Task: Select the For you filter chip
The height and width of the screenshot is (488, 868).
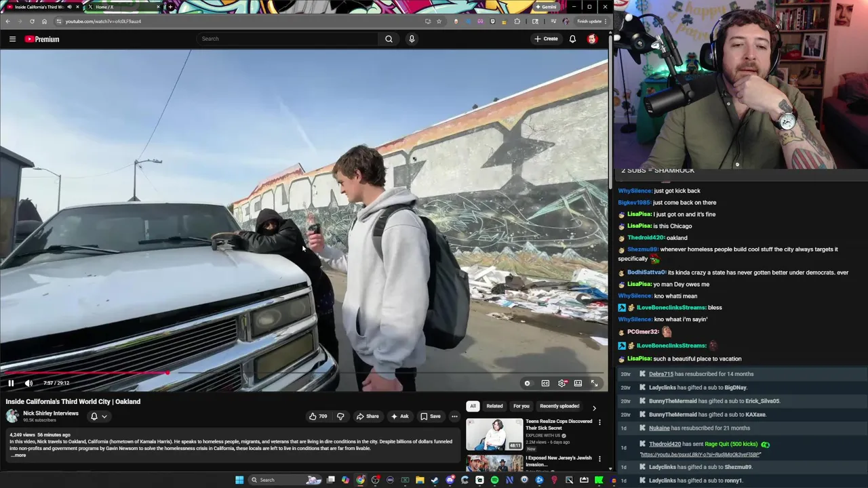Action: (x=521, y=406)
